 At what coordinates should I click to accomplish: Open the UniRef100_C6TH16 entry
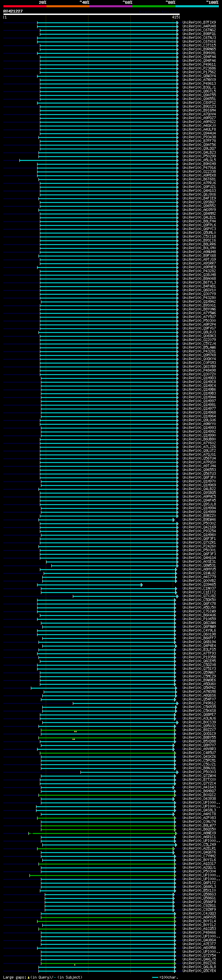[x=199, y=41]
